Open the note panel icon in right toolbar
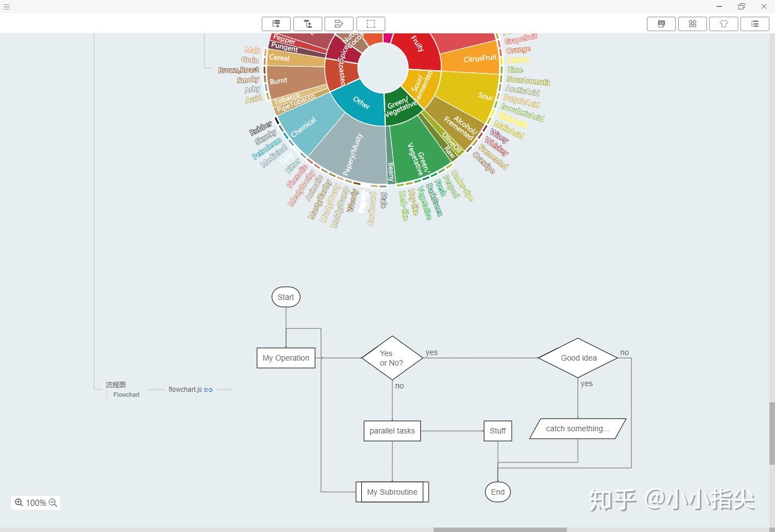The width and height of the screenshot is (775, 532). point(661,24)
